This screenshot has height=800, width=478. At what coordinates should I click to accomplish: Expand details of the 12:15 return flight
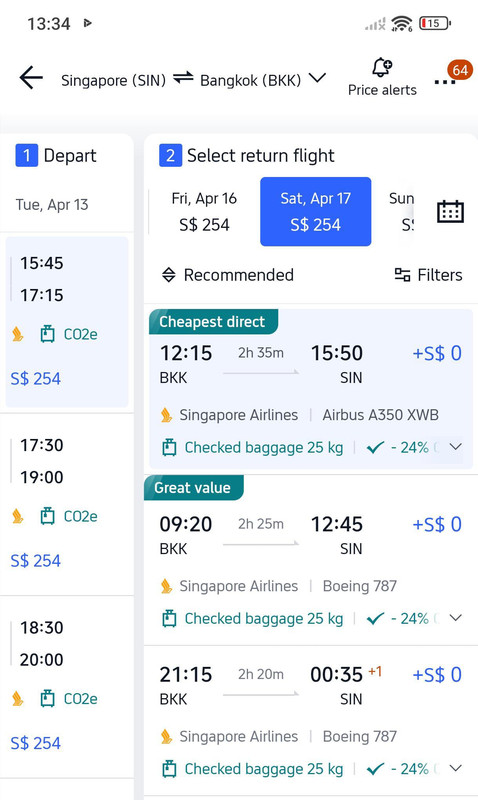click(x=456, y=447)
